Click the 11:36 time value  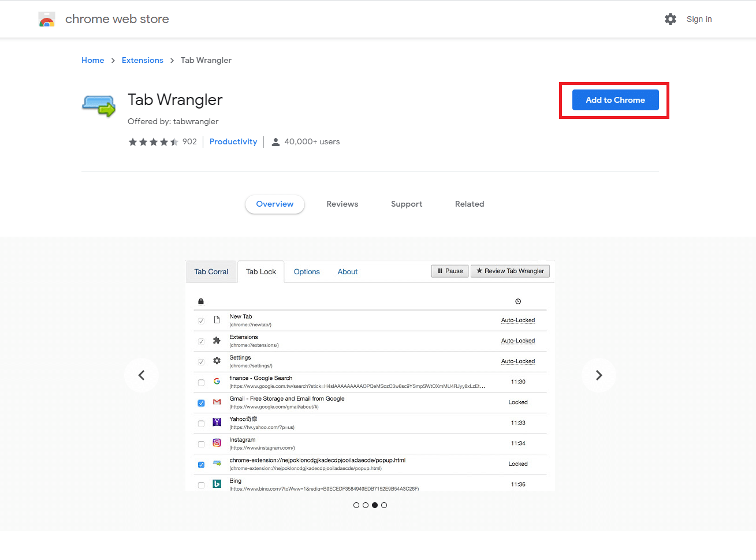pyautogui.click(x=518, y=484)
